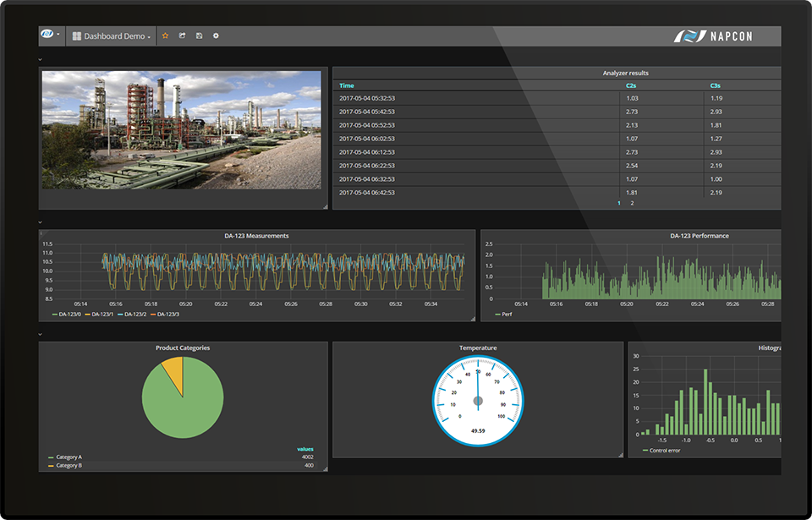This screenshot has height=520, width=812.
Task: Collapse the row above Product Categories
Action: point(41,334)
